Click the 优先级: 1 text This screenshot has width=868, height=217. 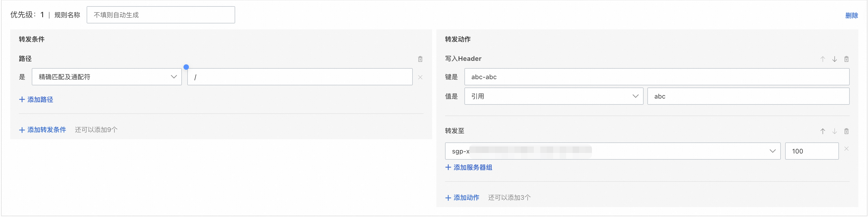click(x=27, y=15)
